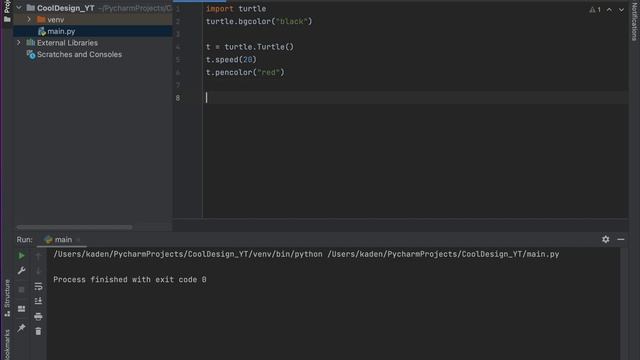
Task: Open the Bookmarks tool window tab
Action: pos(7,345)
